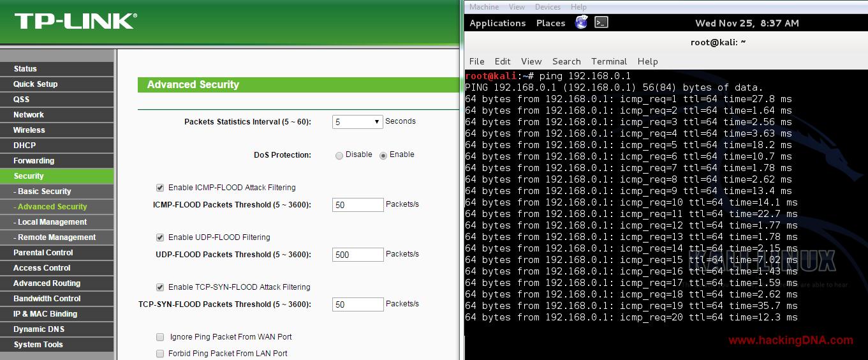Open the terminal Search menu

pos(566,61)
